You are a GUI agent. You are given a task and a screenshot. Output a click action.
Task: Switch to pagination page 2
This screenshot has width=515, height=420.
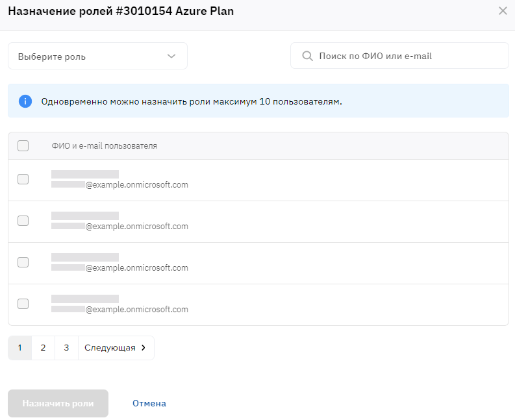tap(43, 348)
